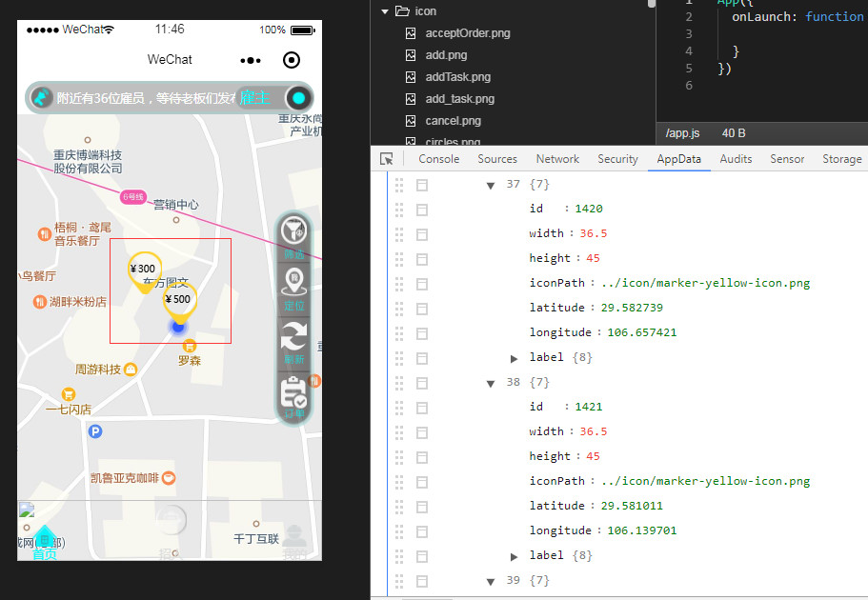Viewport: 868px width, 600px height.
Task: Click drag handle beside id 1420
Action: click(x=399, y=210)
